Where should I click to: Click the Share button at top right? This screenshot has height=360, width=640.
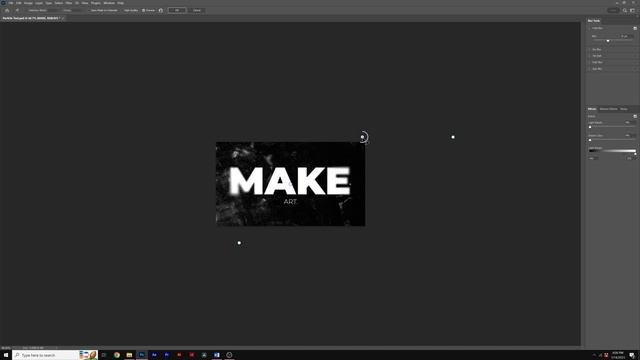[613, 10]
